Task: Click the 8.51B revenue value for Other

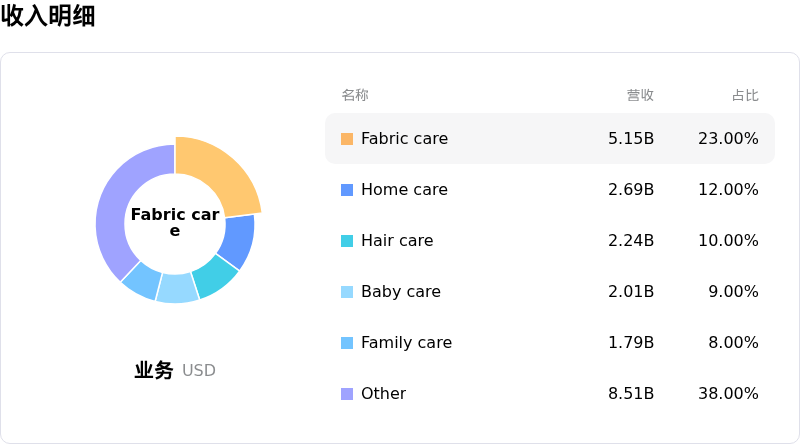Action: [631, 394]
